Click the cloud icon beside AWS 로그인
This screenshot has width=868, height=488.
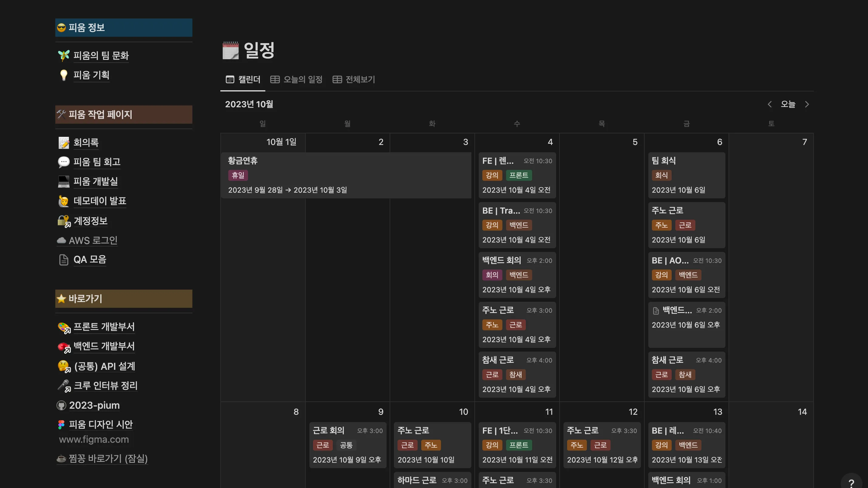pyautogui.click(x=61, y=240)
